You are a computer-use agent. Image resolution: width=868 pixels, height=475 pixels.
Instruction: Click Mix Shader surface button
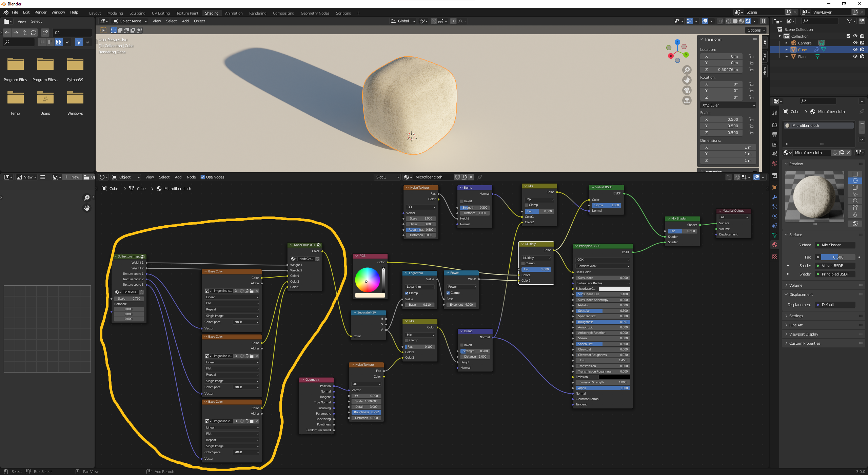(835, 245)
